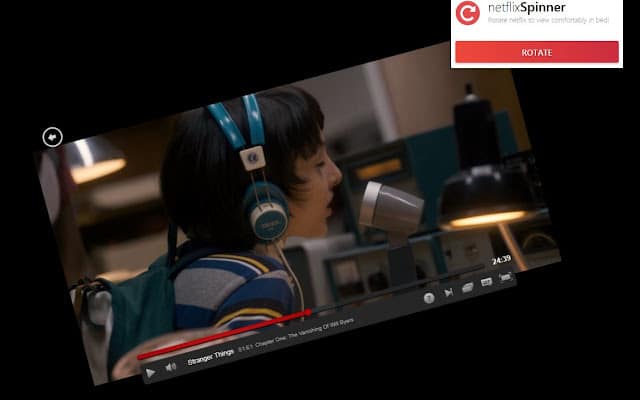Open the help question-mark icon
Viewport: 640px width, 400px height.
click(429, 298)
